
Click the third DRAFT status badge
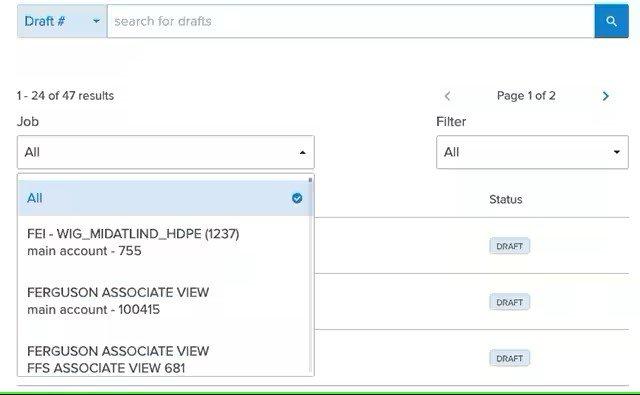509,358
